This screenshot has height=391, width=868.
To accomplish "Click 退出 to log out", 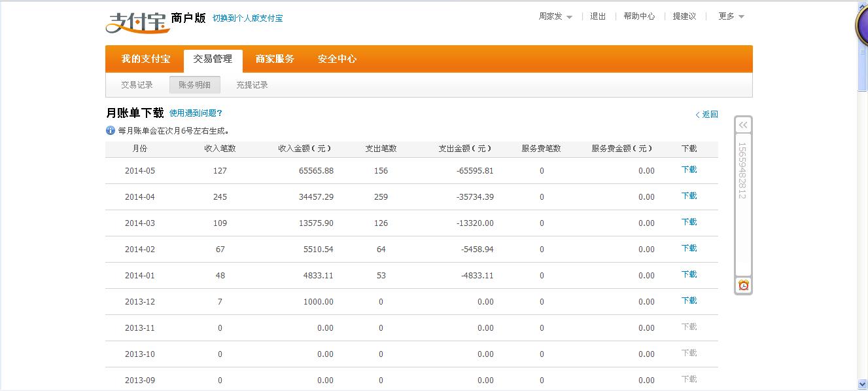I will click(x=598, y=16).
